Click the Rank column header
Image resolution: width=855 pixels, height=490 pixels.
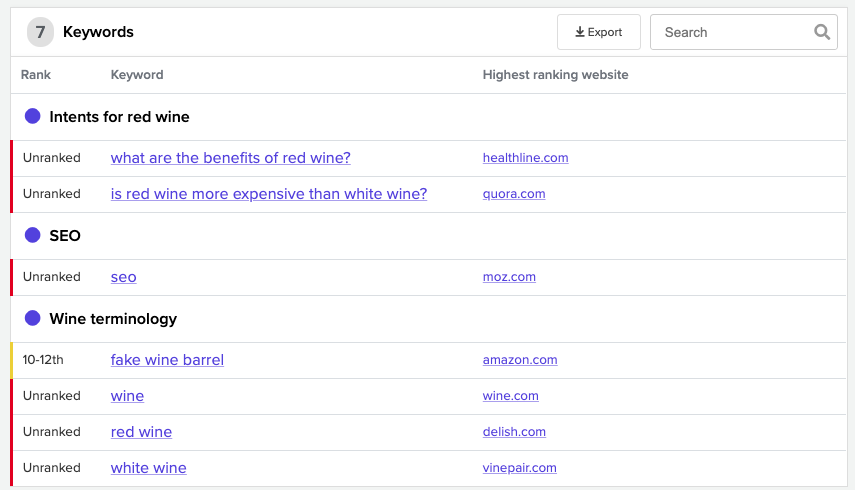point(36,75)
